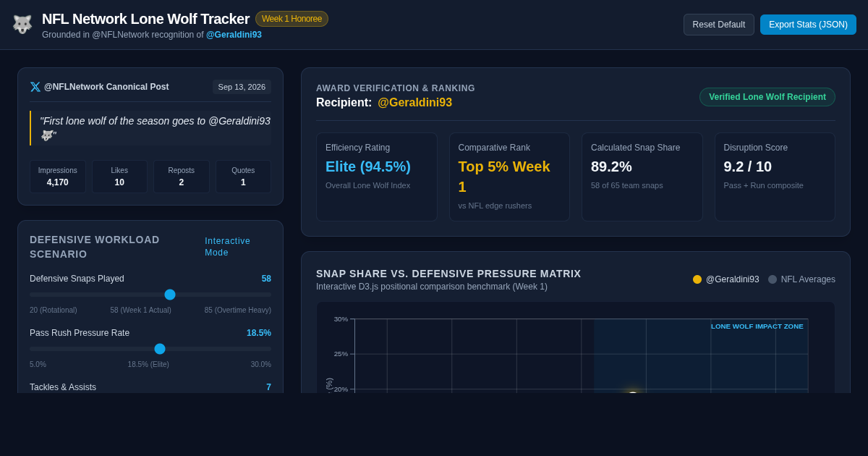Click the Disruption Score 9.2 / 10 value
The width and height of the screenshot is (868, 456).
point(748,166)
